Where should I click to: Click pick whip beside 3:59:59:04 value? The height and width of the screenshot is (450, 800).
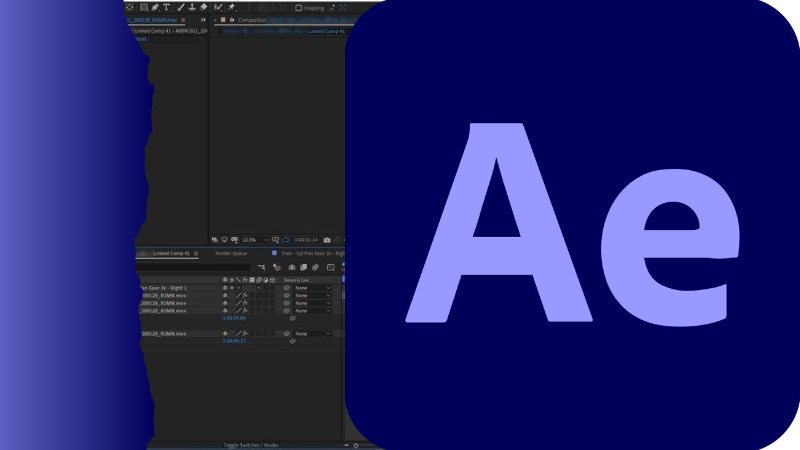292,318
